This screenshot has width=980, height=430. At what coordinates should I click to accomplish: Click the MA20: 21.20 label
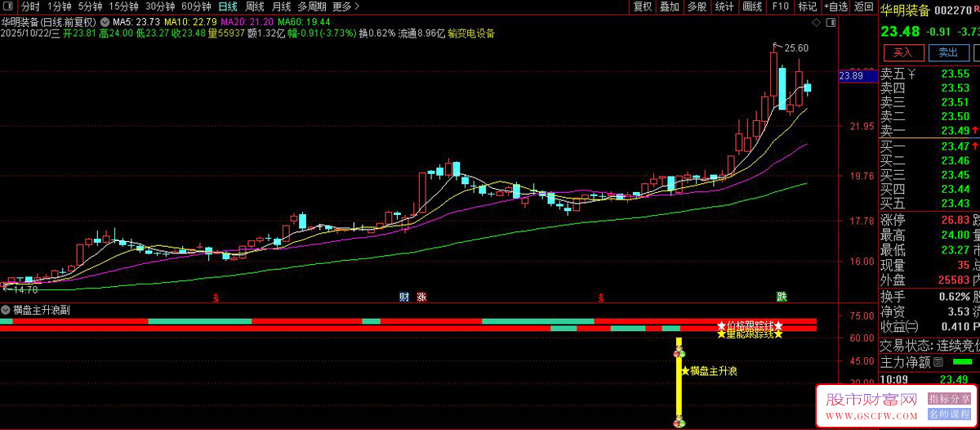247,22
